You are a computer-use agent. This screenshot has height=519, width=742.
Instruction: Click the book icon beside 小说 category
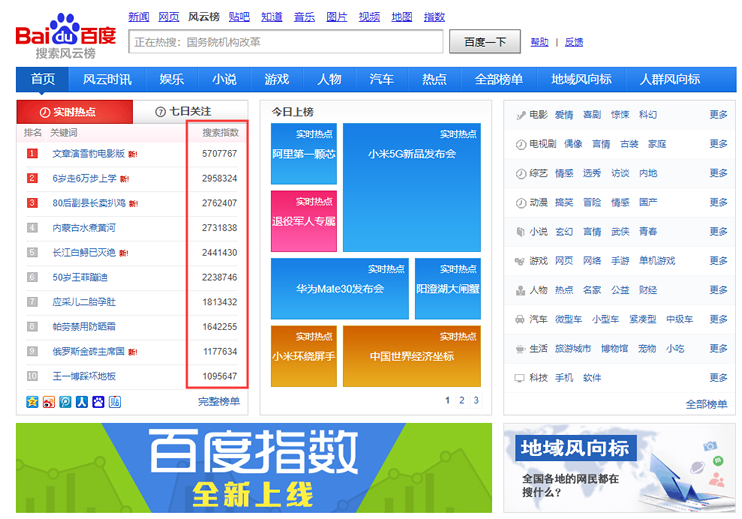click(x=521, y=232)
